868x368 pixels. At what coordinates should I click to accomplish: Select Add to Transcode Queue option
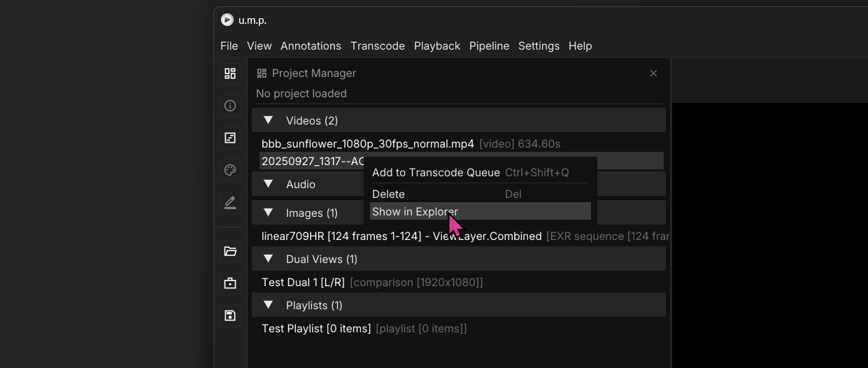436,173
